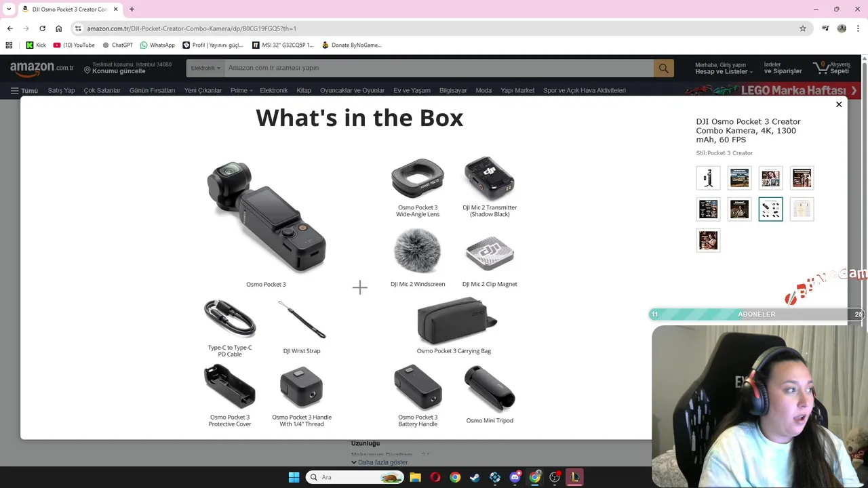Open Satış Yap in the nav bar

61,90
